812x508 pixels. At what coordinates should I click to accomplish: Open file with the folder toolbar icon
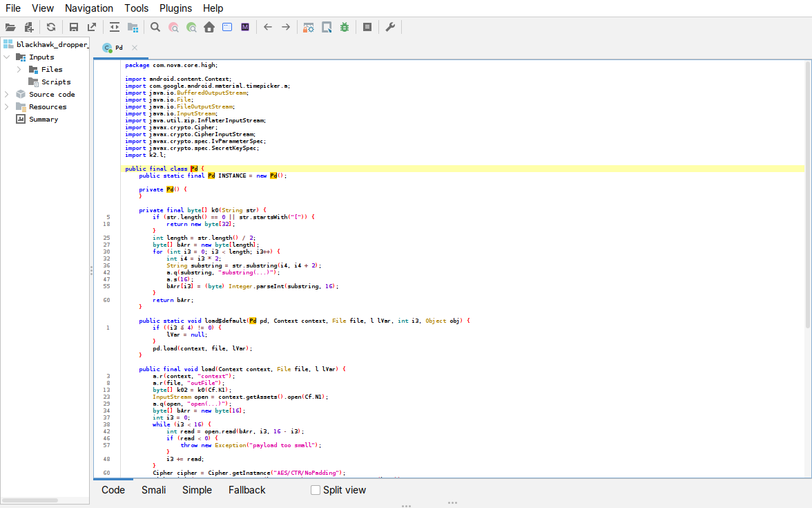pyautogui.click(x=10, y=28)
